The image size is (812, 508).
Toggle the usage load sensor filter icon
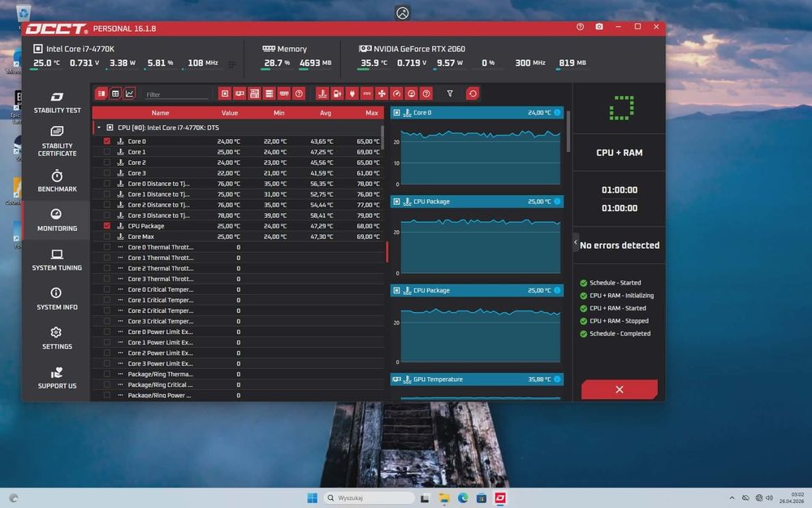tap(411, 93)
